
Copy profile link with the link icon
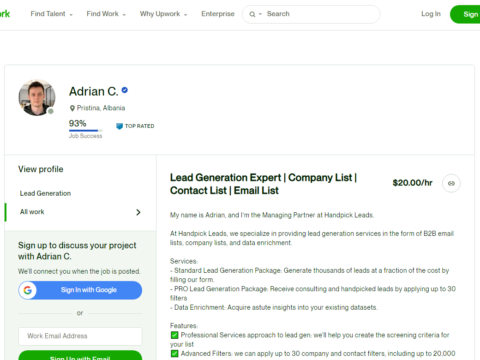pyautogui.click(x=451, y=183)
